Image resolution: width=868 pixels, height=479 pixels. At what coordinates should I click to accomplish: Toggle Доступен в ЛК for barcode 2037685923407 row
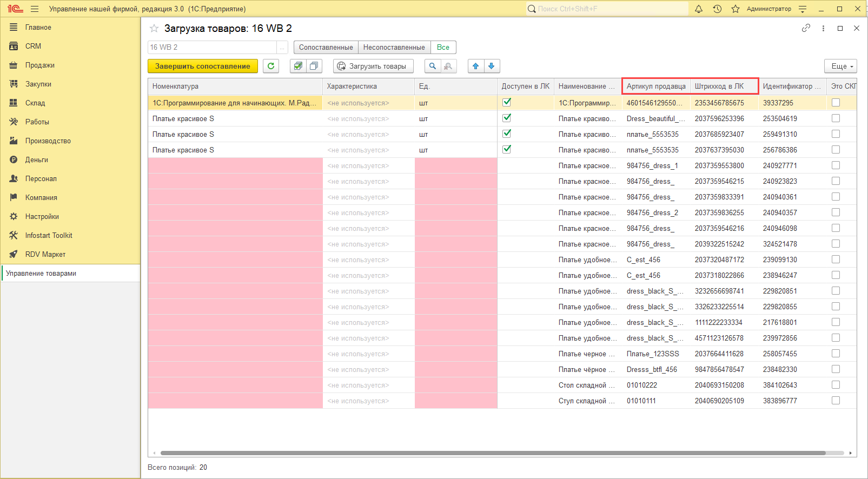pyautogui.click(x=507, y=134)
